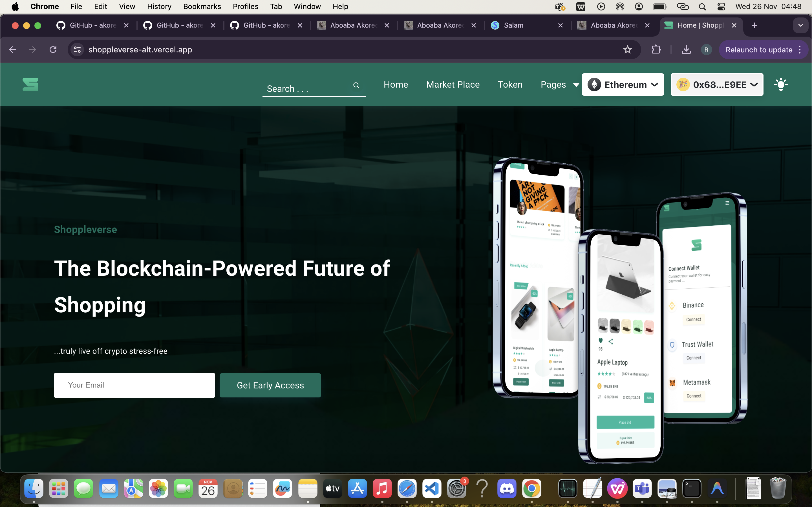Click the Shoppleverse logo in navbar
The width and height of the screenshot is (812, 507).
tap(30, 84)
